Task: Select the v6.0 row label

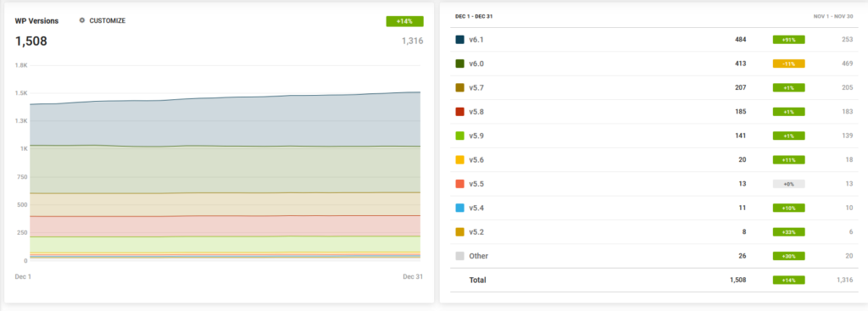Action: (x=476, y=64)
